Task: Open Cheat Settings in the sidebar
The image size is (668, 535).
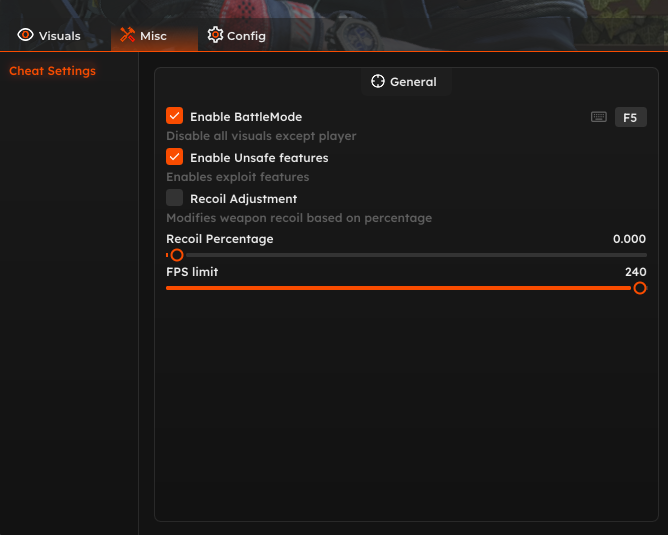Action: [52, 71]
